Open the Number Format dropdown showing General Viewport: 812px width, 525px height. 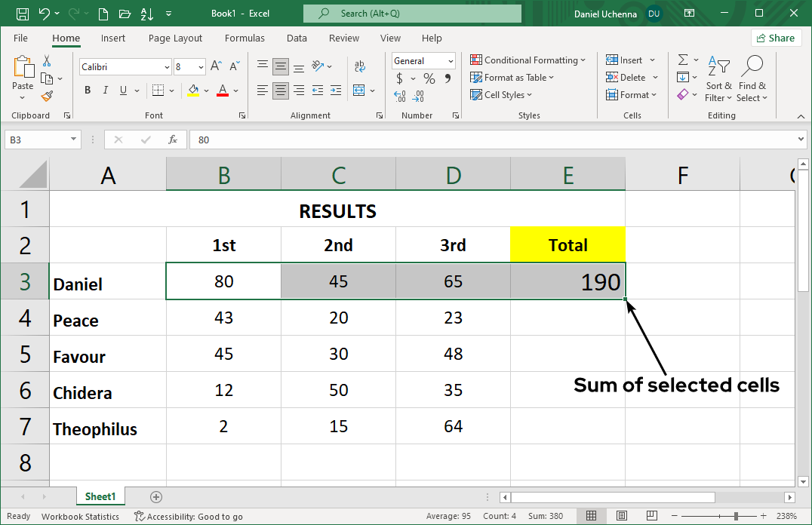point(423,60)
